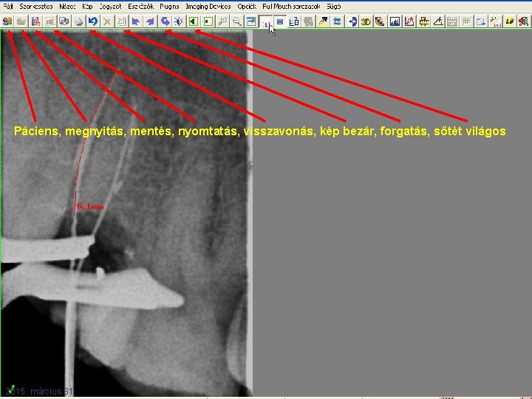Click the grey dotted grid icon
Image resolution: width=532 pixels, height=399 pixels.
(466, 21)
